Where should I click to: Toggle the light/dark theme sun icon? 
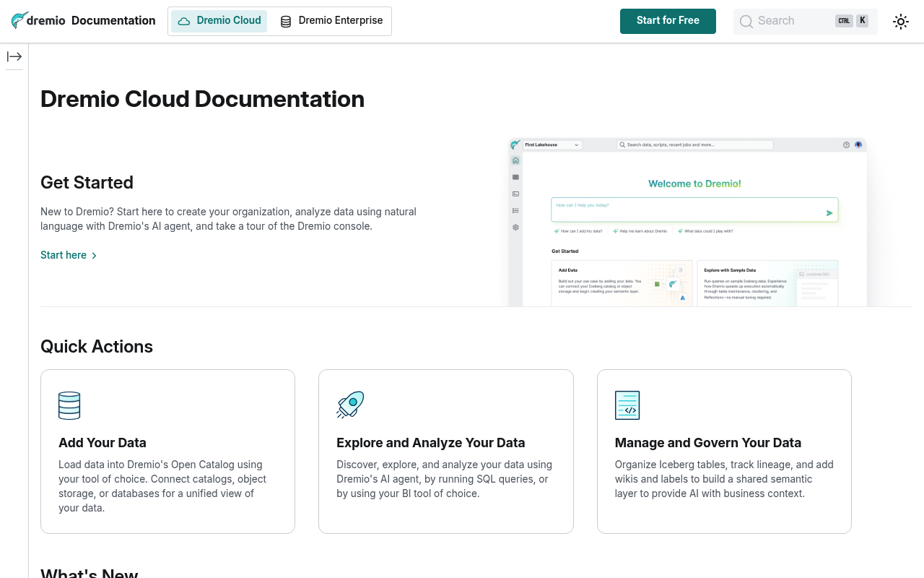(x=901, y=22)
